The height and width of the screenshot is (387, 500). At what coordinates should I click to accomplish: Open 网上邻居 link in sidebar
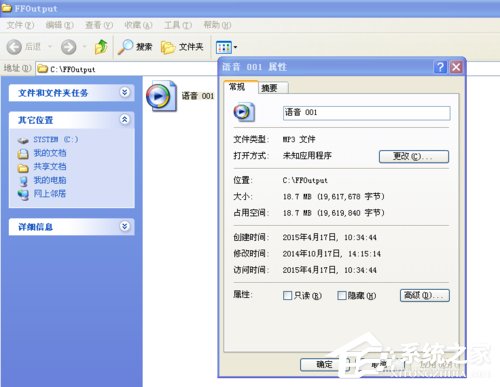[x=50, y=194]
